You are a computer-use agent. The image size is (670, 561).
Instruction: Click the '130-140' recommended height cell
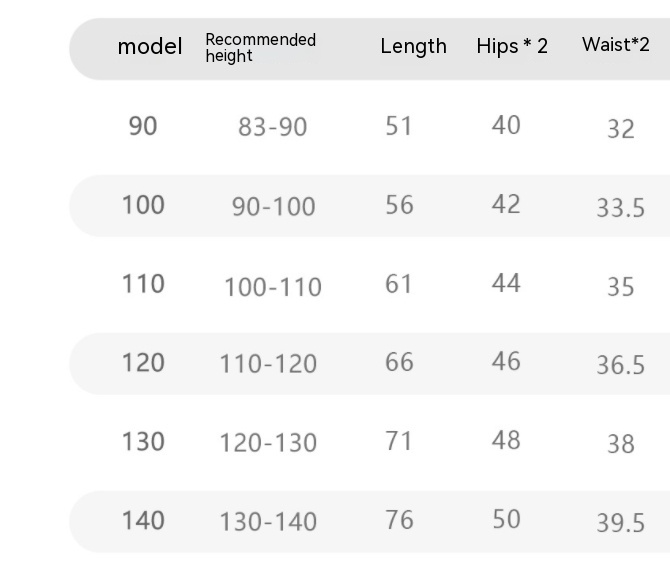[x=268, y=522]
